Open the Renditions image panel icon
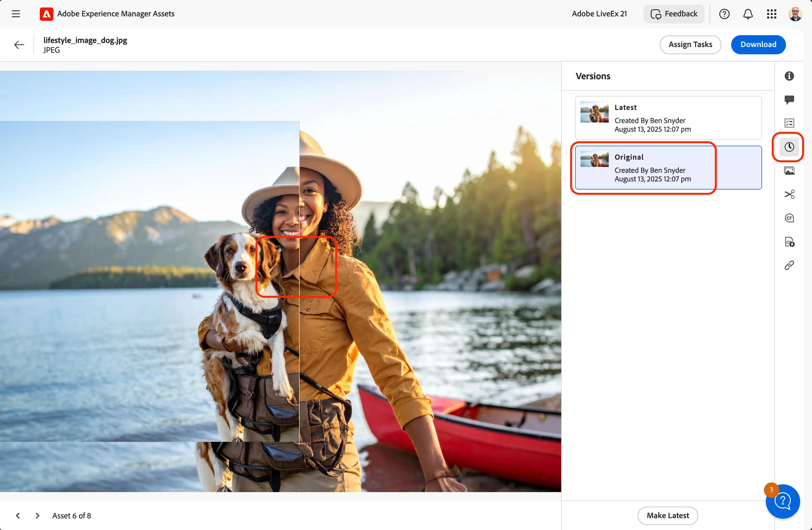Image resolution: width=812 pixels, height=530 pixels. [x=789, y=171]
